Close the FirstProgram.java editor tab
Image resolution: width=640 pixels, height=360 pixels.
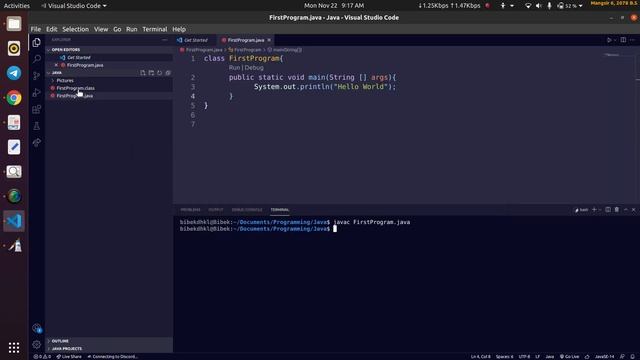tap(269, 40)
